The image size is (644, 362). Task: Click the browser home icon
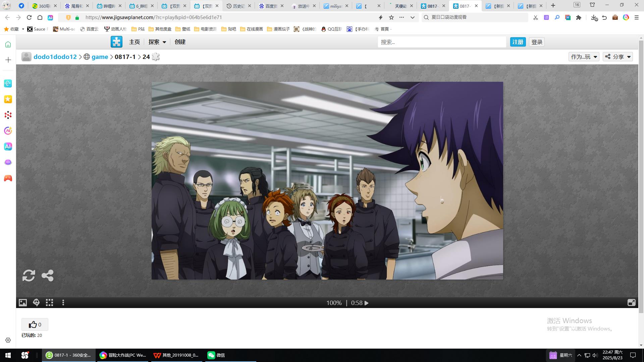40,17
